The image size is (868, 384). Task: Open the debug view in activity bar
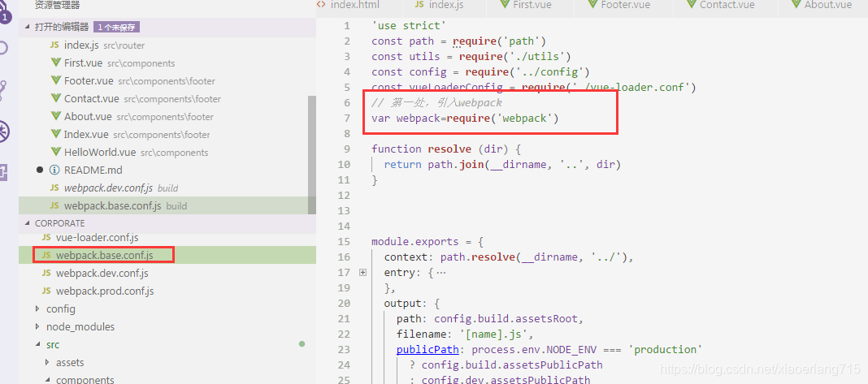(4, 132)
